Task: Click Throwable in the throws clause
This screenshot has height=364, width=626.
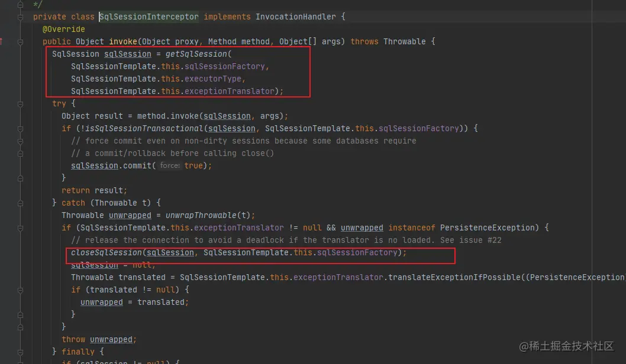Action: tap(405, 41)
